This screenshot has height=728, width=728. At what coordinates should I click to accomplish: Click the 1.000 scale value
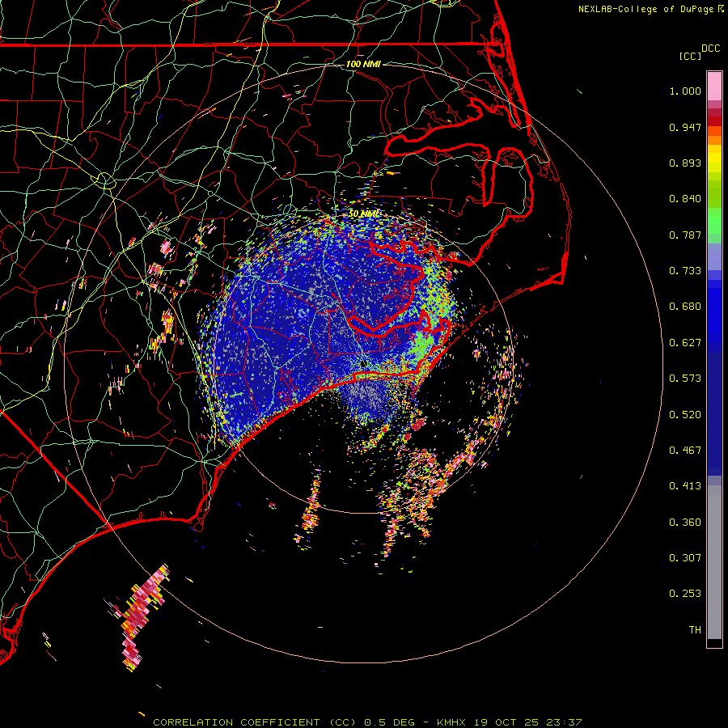pyautogui.click(x=685, y=91)
